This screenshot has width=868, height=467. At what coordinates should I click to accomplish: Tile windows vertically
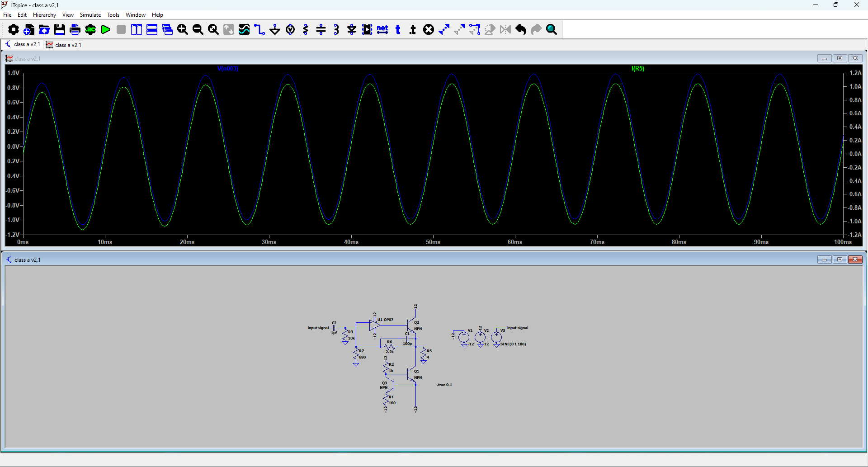pos(137,30)
